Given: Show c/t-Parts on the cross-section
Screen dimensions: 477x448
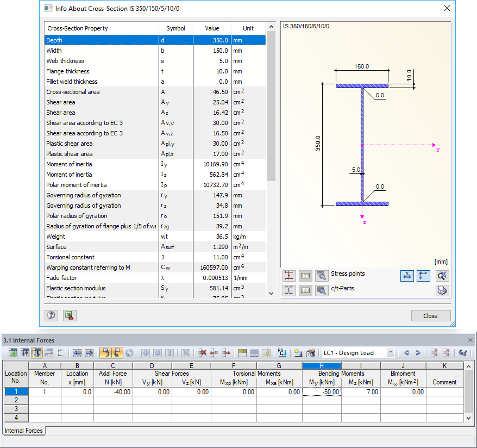Looking at the screenshot, I should click(x=288, y=290).
